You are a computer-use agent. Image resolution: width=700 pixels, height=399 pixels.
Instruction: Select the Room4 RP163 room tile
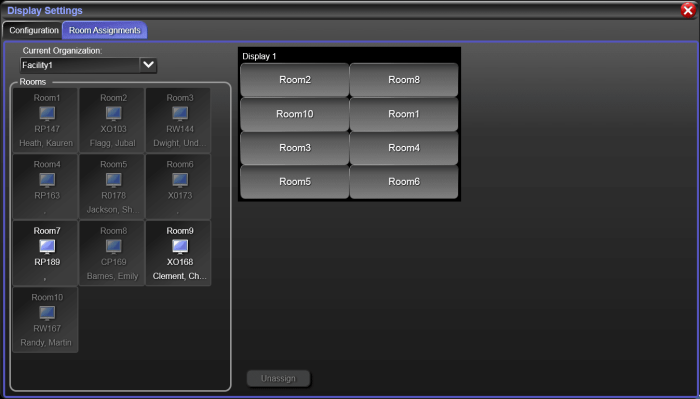tap(46, 187)
